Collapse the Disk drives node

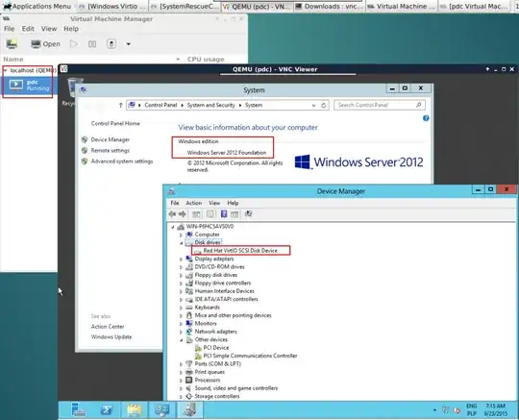(181, 243)
